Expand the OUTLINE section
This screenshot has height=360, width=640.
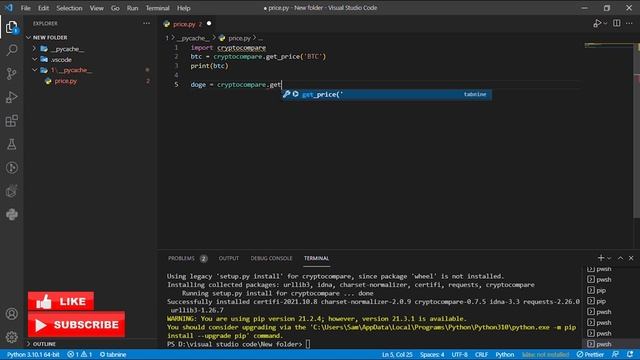[44, 344]
